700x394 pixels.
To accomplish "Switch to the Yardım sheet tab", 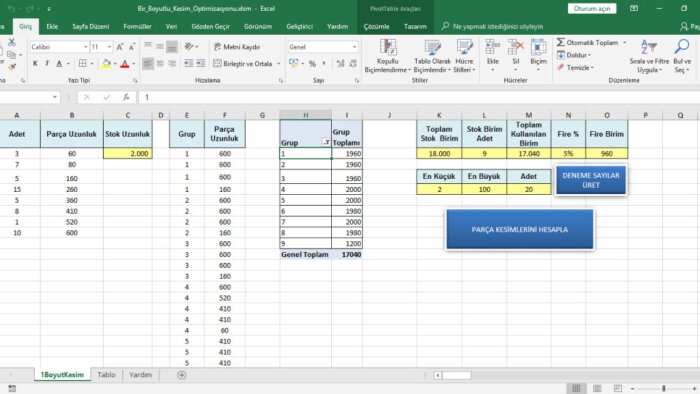I will tap(141, 375).
